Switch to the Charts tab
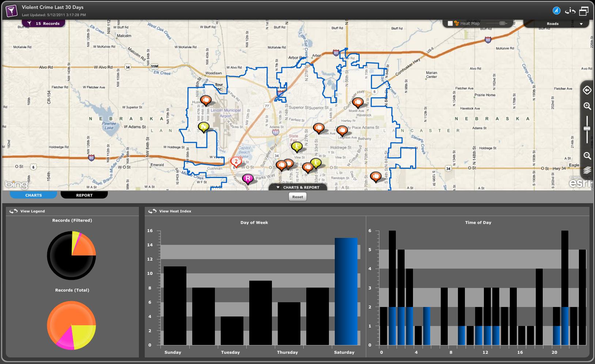The height and width of the screenshot is (364, 595). [33, 195]
